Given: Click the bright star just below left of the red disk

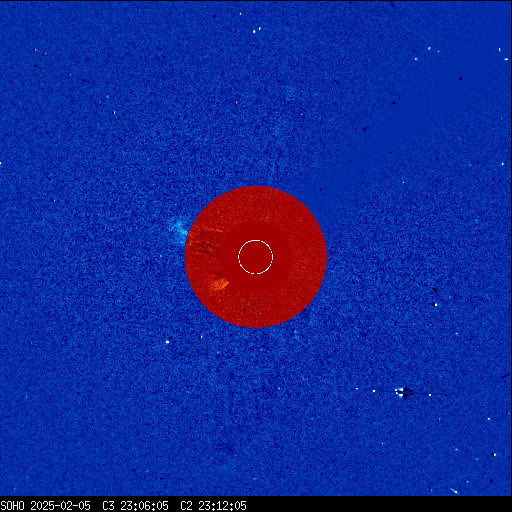Looking at the screenshot, I should point(167,342).
